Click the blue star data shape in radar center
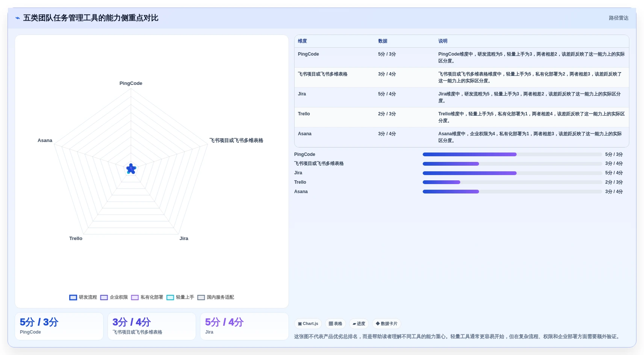This screenshot has height=355, width=644. (x=131, y=169)
